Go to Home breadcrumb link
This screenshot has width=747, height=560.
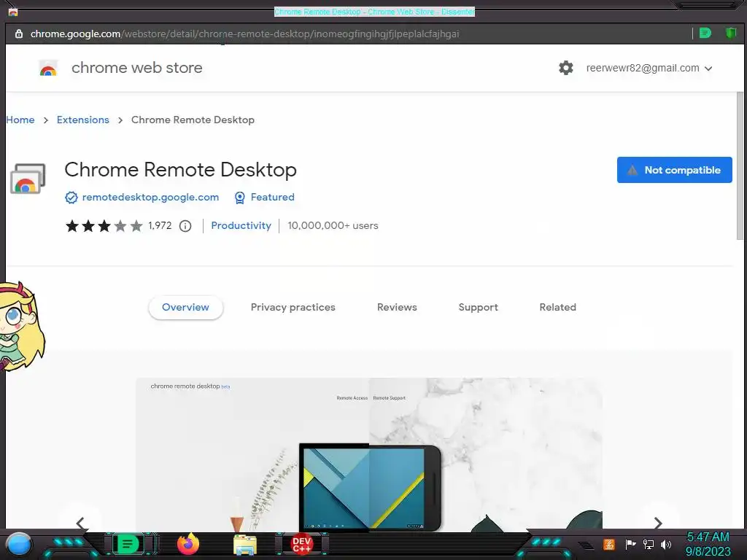click(x=20, y=120)
